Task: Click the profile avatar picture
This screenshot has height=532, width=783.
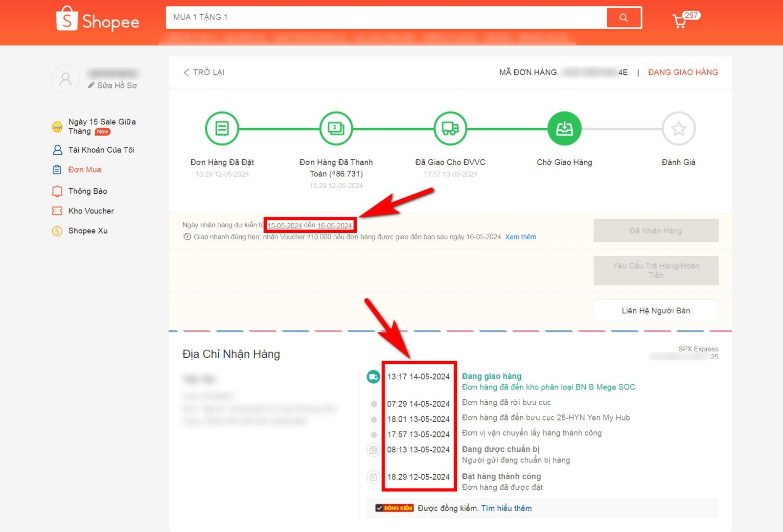Action: point(65,79)
